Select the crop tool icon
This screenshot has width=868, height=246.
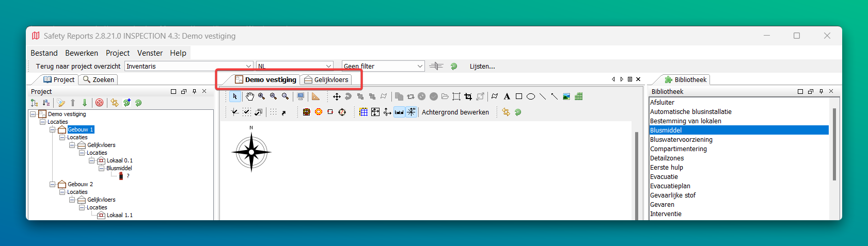468,96
